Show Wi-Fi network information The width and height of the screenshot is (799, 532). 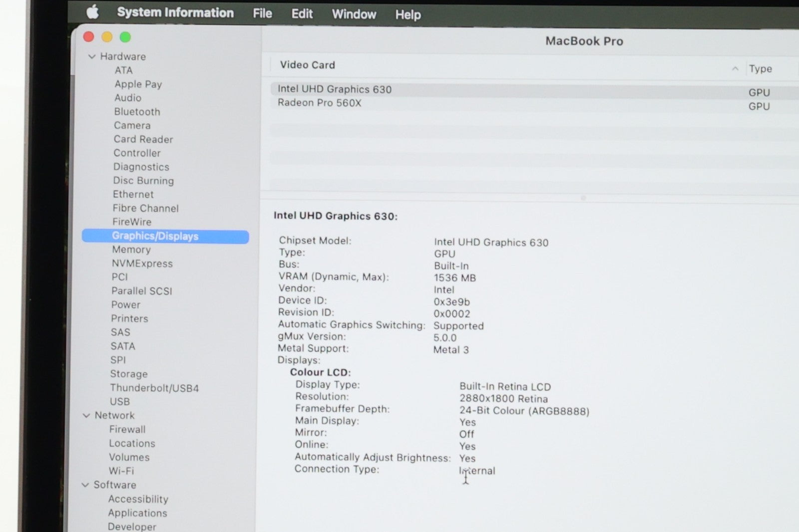click(121, 471)
